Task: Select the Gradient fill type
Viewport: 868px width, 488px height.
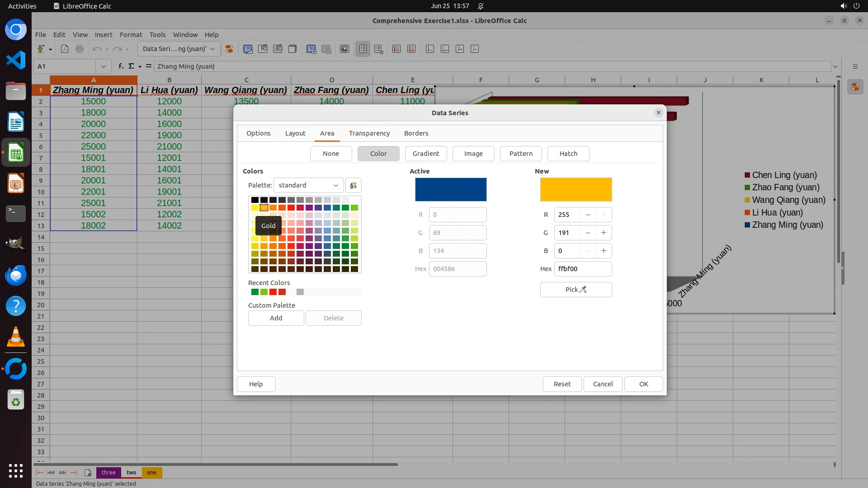Action: tap(425, 154)
